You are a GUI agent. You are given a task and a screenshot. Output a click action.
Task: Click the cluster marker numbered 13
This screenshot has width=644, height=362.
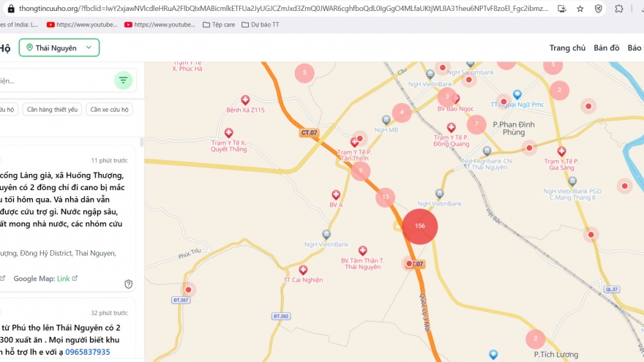pos(385,197)
